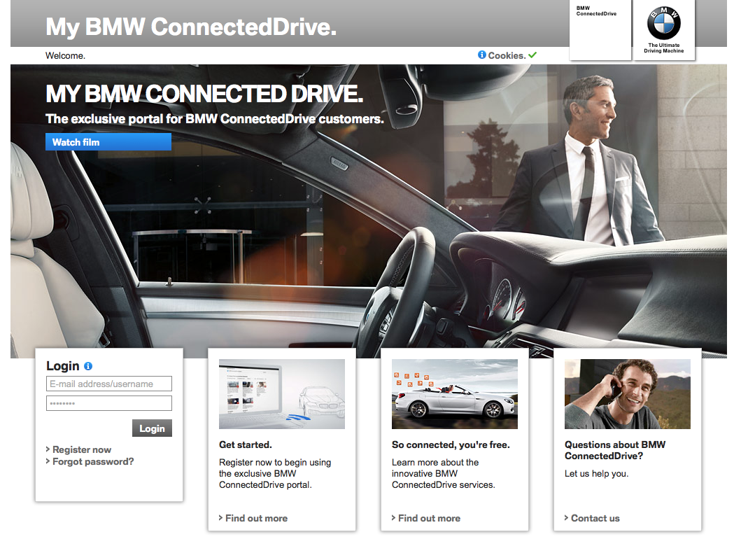Open the Contact us link

click(x=595, y=518)
